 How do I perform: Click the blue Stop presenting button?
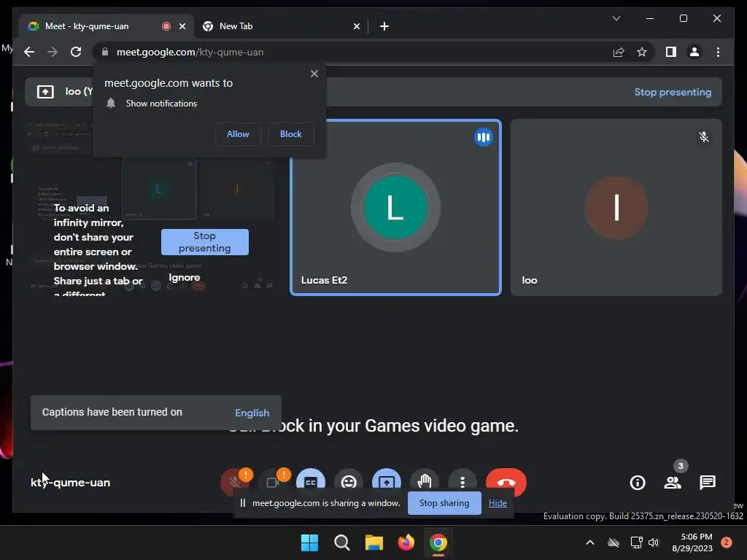click(x=205, y=242)
